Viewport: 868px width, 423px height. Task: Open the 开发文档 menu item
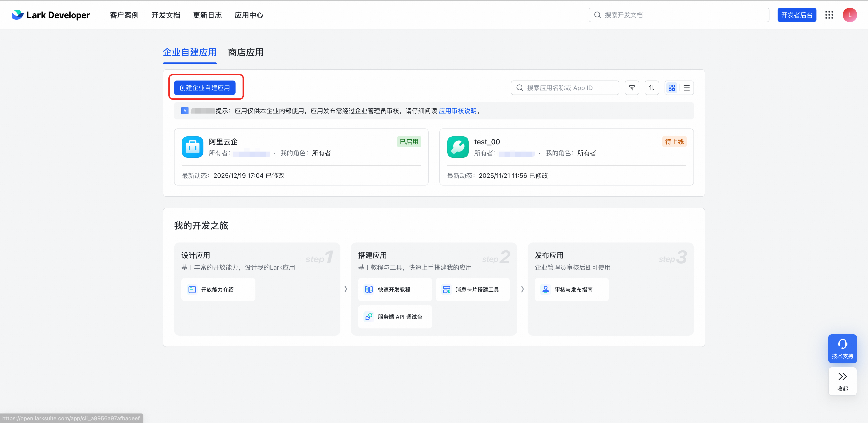(166, 15)
